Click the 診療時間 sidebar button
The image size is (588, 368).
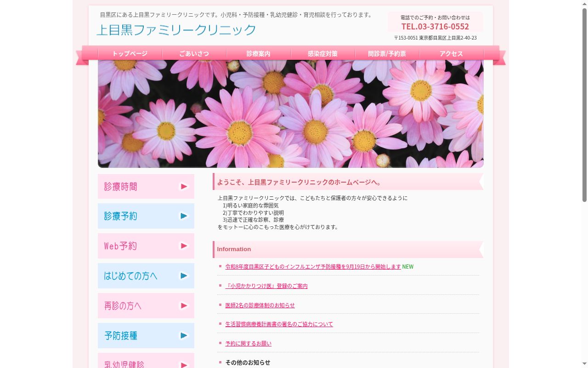(146, 186)
